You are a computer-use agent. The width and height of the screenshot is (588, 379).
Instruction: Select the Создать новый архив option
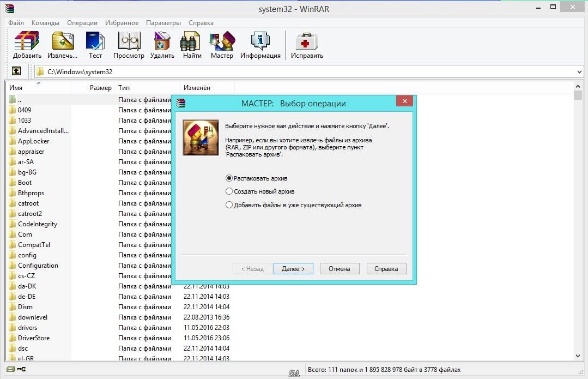260,191
